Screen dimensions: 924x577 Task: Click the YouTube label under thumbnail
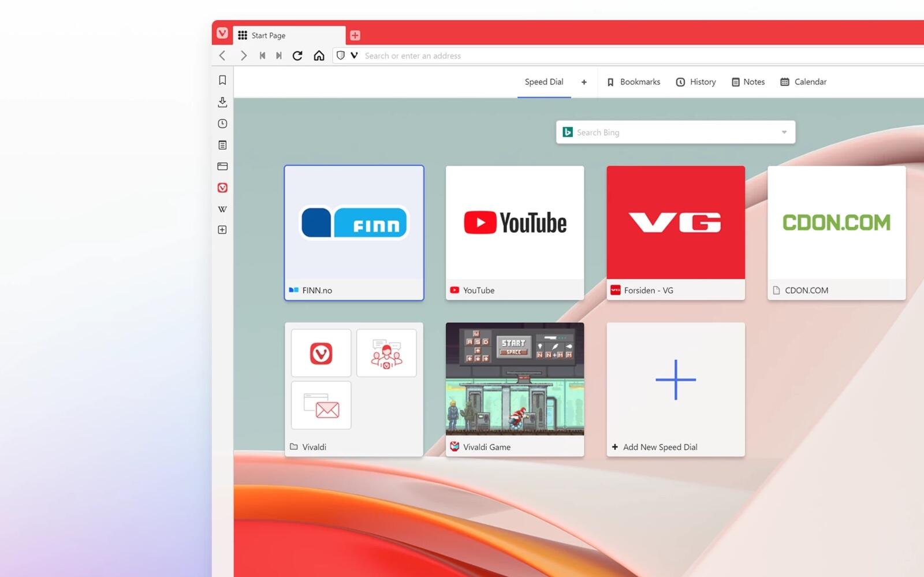click(x=479, y=291)
